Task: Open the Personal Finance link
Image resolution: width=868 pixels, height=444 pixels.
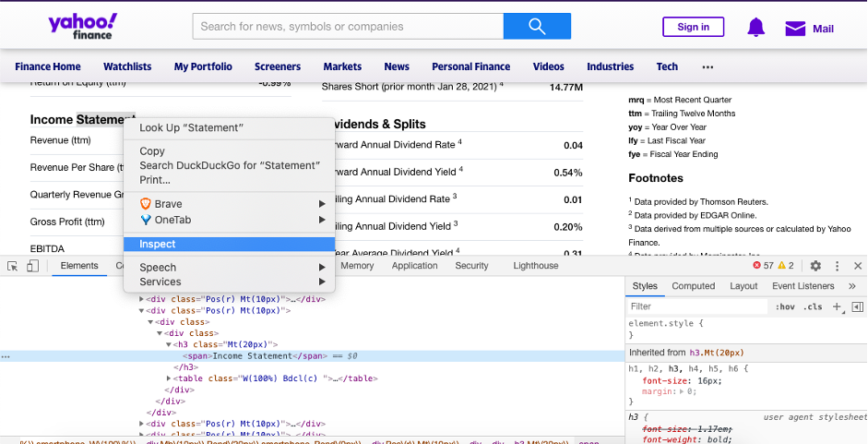Action: pos(471,66)
